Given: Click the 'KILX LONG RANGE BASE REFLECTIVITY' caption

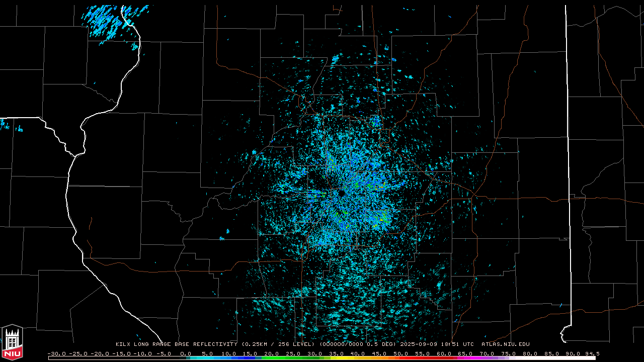Looking at the screenshot, I should [x=177, y=344].
